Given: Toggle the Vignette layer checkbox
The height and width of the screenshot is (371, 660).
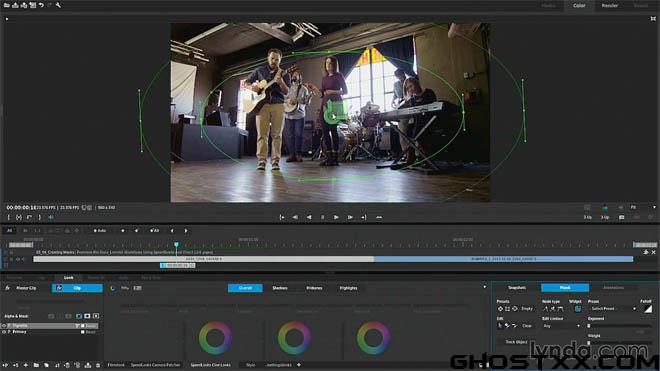Looking at the screenshot, I should click(83, 326).
